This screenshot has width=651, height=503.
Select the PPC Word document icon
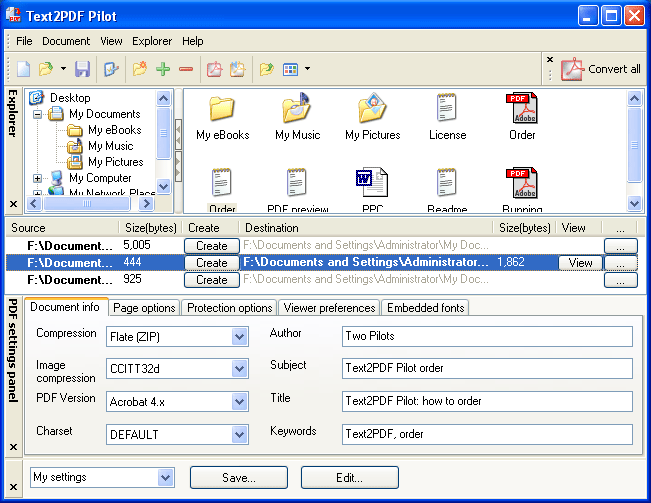(x=372, y=183)
